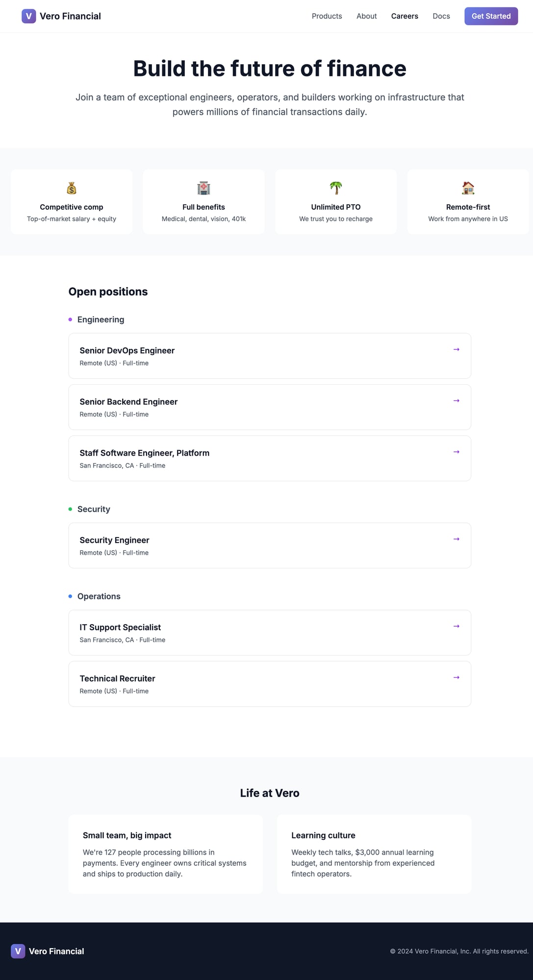The width and height of the screenshot is (533, 980).
Task: Click the arrow on Senior DevOps Engineer
Action: click(457, 350)
